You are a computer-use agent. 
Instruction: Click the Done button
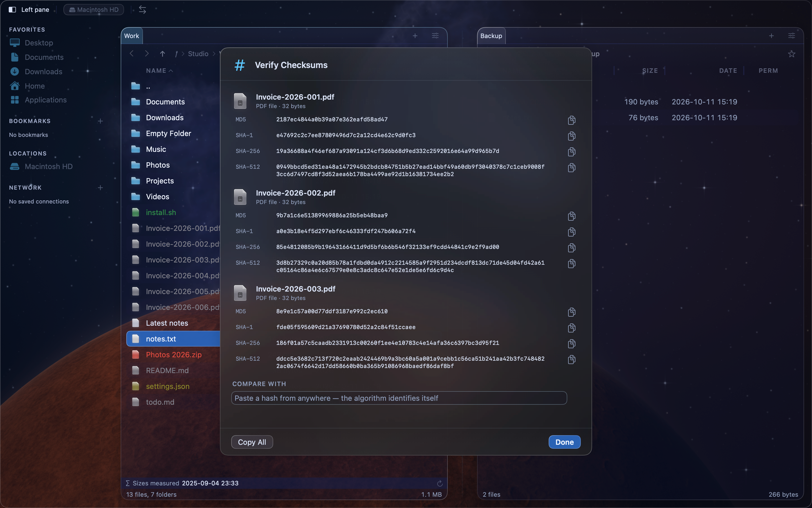(x=564, y=442)
